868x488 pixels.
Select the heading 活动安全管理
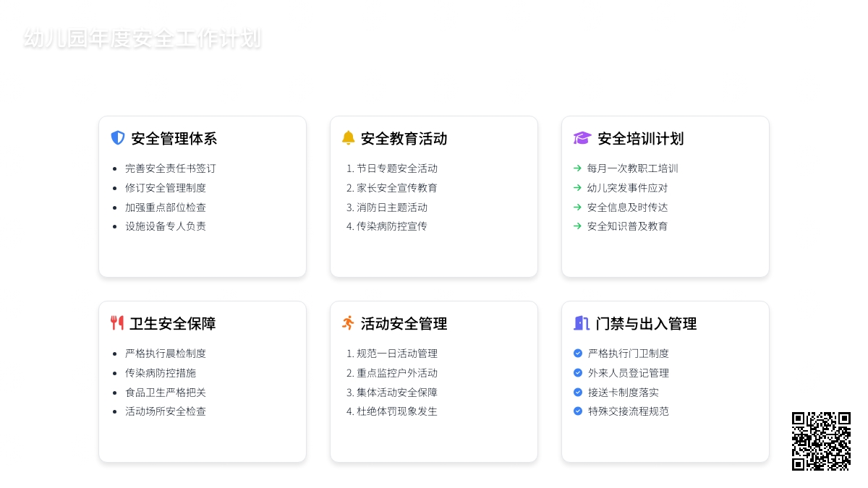pyautogui.click(x=404, y=323)
